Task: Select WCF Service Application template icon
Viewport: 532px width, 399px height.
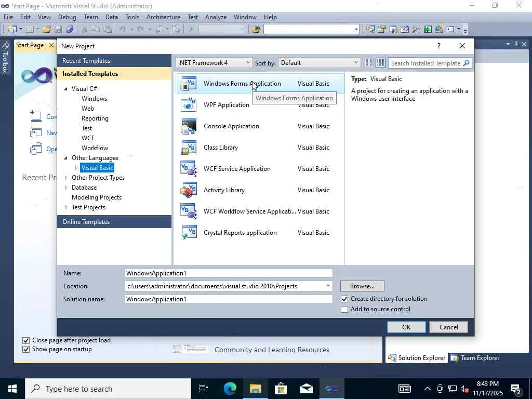Action: (189, 169)
